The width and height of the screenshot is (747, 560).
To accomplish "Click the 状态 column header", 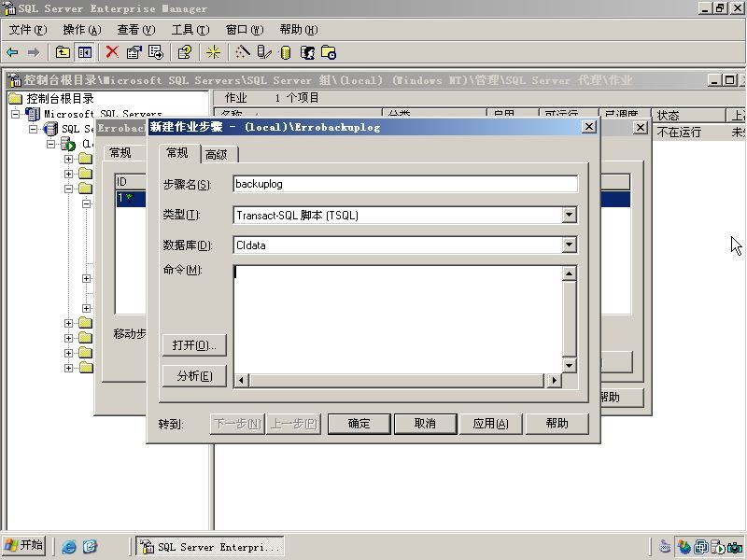I will pyautogui.click(x=688, y=115).
